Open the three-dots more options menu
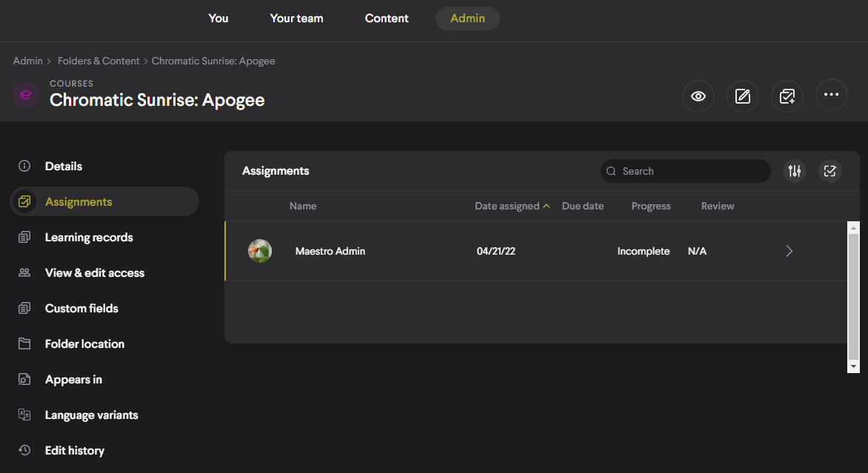The image size is (868, 473). point(831,95)
